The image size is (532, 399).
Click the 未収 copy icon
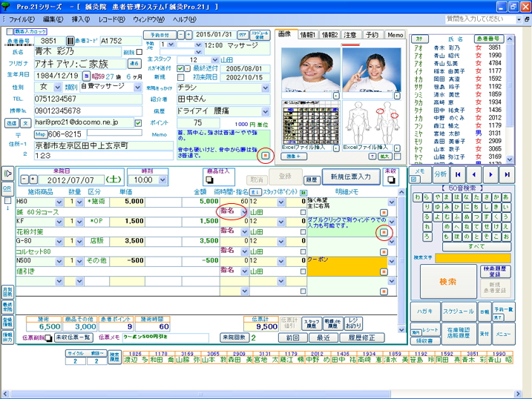pos(391,179)
